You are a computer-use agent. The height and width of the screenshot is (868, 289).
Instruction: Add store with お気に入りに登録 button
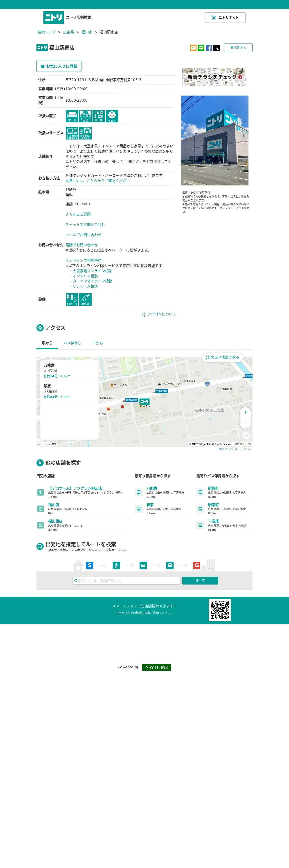pyautogui.click(x=59, y=66)
